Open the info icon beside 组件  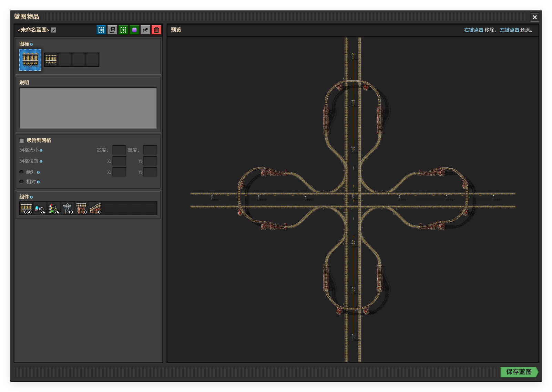click(31, 197)
